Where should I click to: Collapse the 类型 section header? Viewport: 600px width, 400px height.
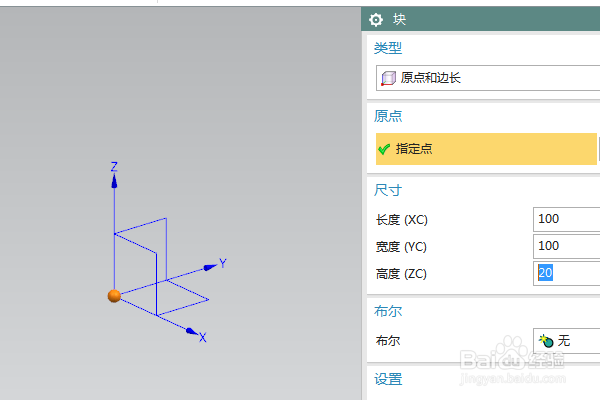pyautogui.click(x=388, y=48)
